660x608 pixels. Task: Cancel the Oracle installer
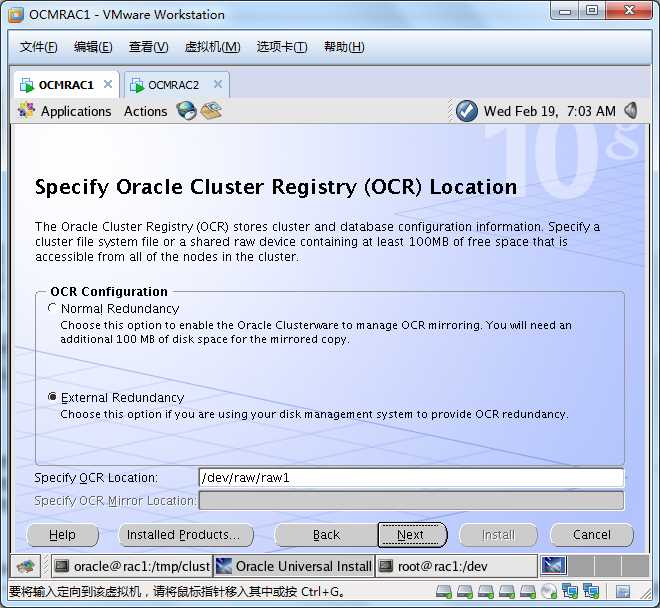coord(591,535)
